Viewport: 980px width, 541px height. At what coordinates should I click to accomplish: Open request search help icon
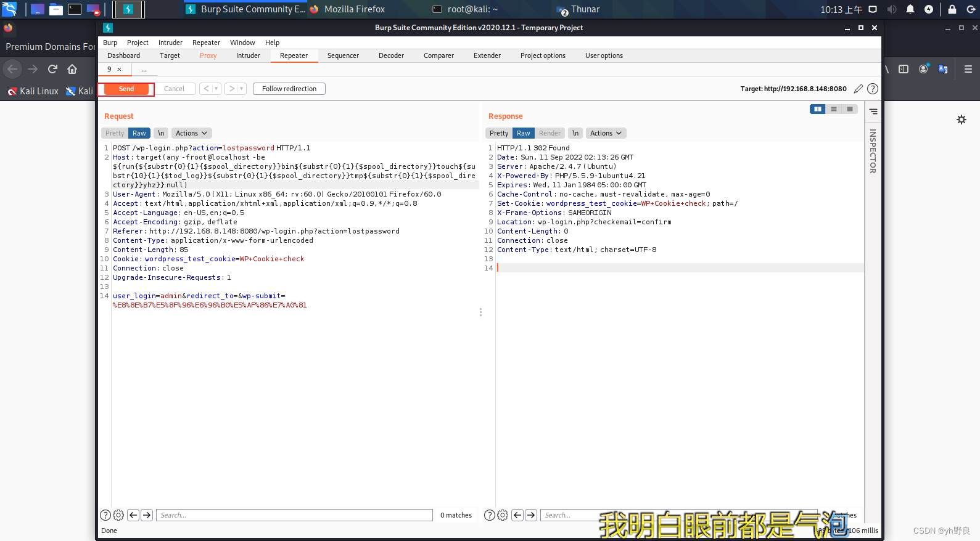(x=105, y=515)
